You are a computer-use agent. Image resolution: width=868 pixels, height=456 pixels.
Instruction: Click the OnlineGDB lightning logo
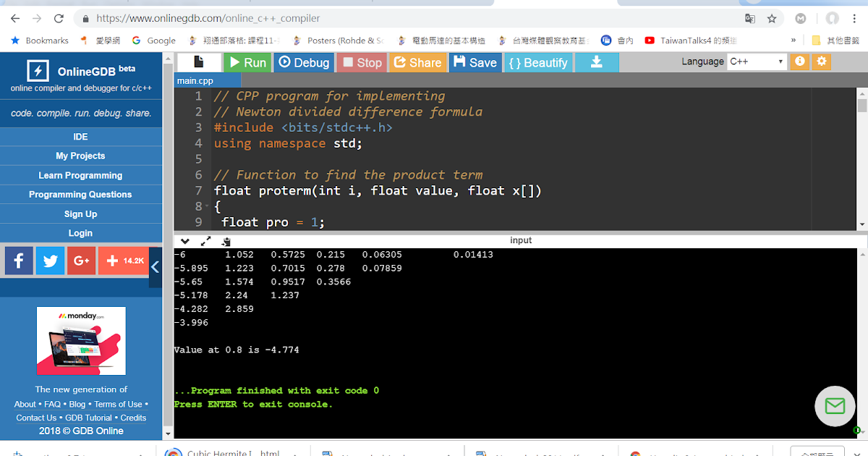pos(38,71)
